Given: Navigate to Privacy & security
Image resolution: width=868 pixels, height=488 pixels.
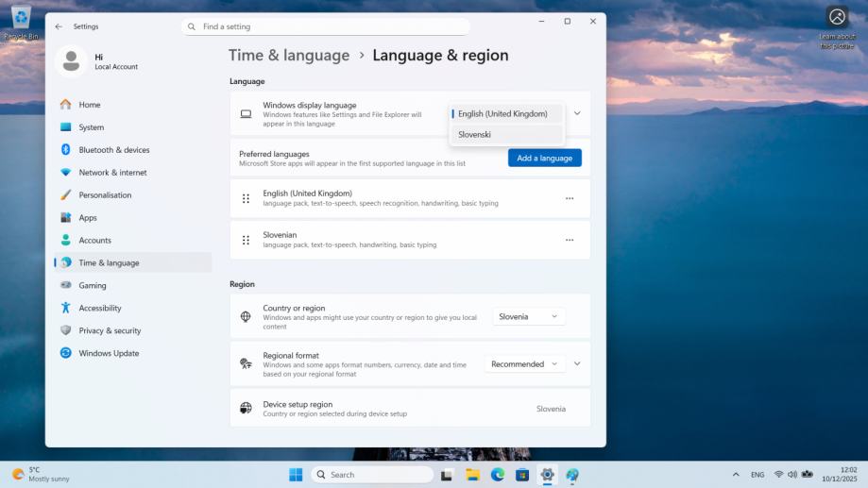Looking at the screenshot, I should coord(110,330).
